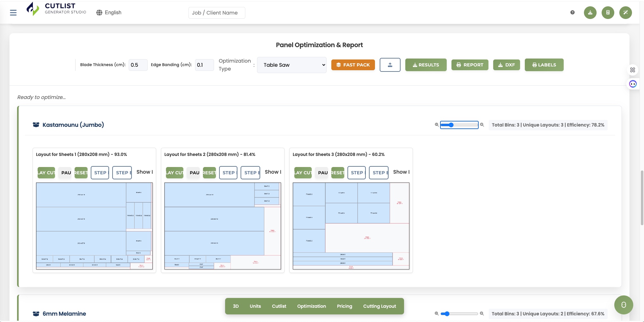The image size is (644, 322).
Task: Click the FAST PACK button
Action: coord(353,65)
